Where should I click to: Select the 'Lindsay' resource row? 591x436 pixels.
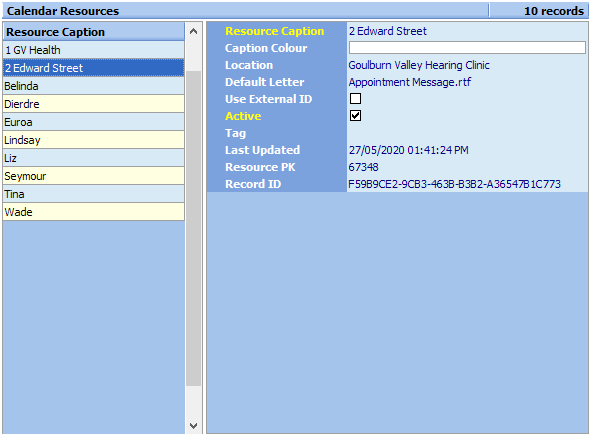pyautogui.click(x=93, y=140)
